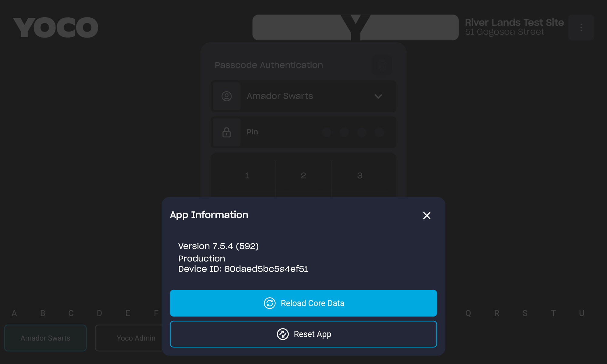
Task: Select the Amador Swarts user tile
Action: tap(46, 338)
